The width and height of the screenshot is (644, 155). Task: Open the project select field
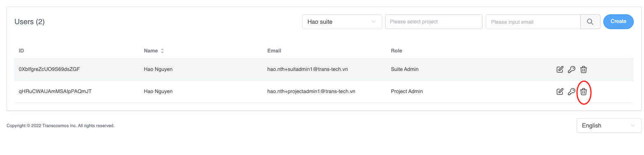click(434, 22)
